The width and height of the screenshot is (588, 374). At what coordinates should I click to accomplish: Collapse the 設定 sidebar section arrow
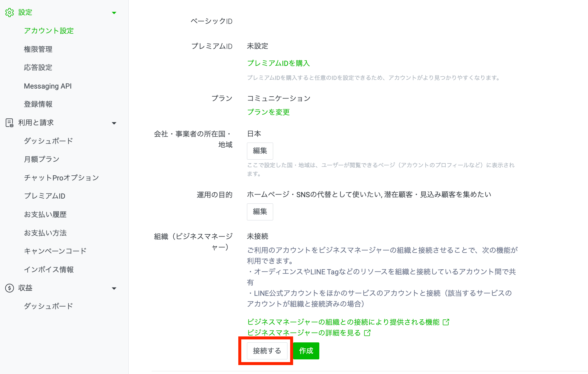pyautogui.click(x=114, y=13)
